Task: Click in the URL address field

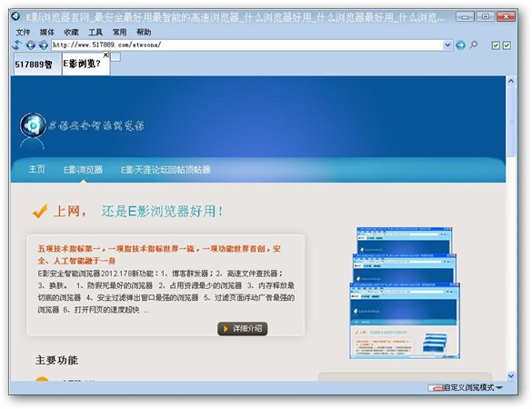Action: click(x=247, y=45)
